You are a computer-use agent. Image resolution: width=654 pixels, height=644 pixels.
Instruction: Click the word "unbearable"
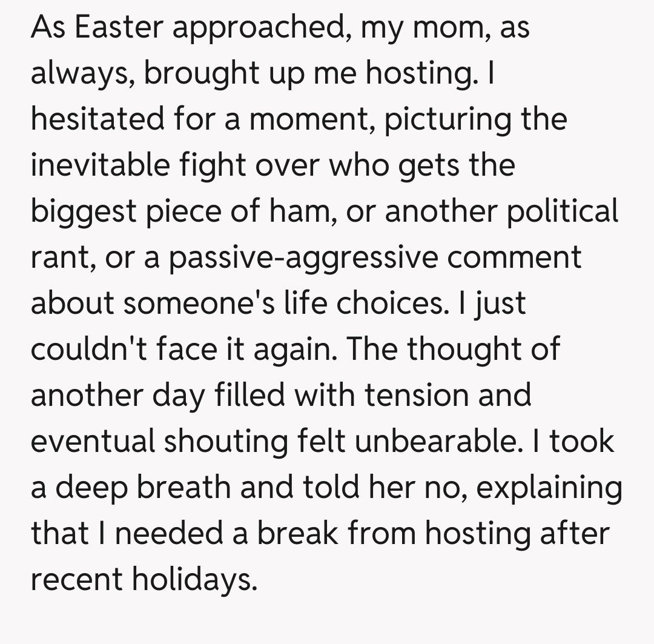(x=431, y=441)
